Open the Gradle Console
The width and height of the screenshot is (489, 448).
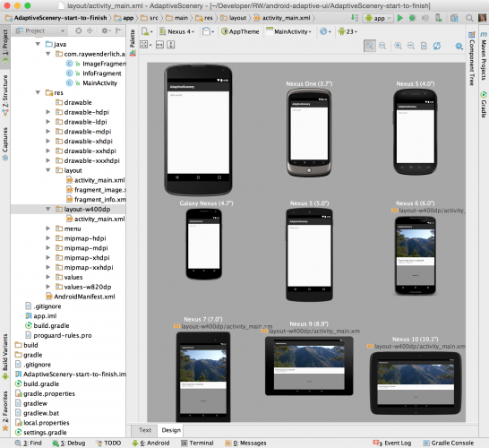[x=448, y=443]
